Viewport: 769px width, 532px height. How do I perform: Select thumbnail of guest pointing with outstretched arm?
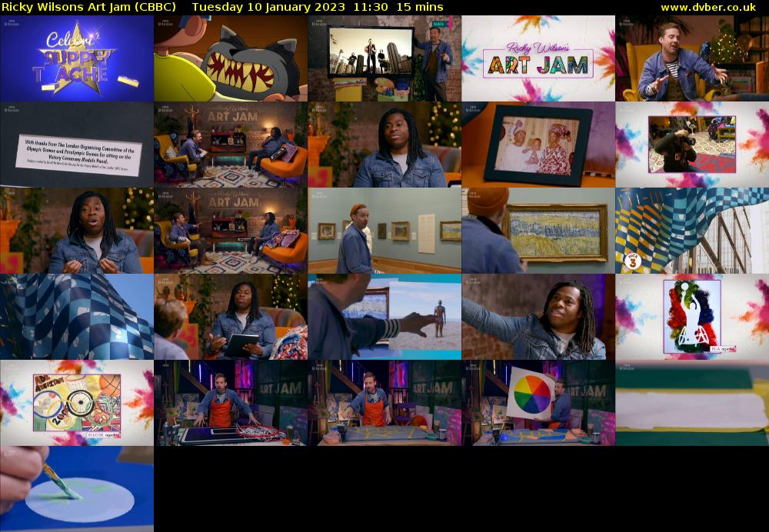click(x=538, y=317)
